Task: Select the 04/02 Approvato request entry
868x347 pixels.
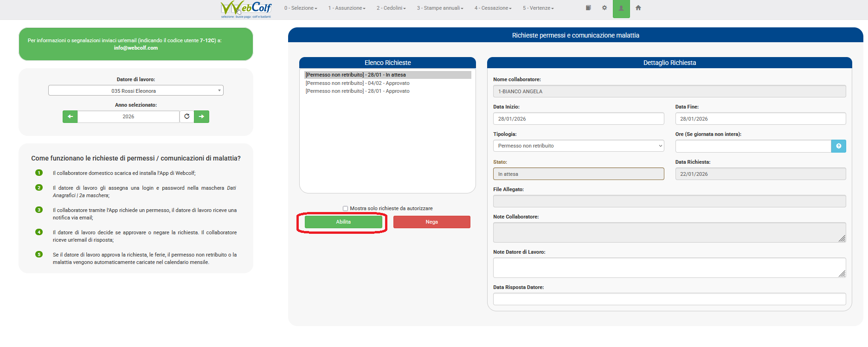Action: tap(357, 84)
